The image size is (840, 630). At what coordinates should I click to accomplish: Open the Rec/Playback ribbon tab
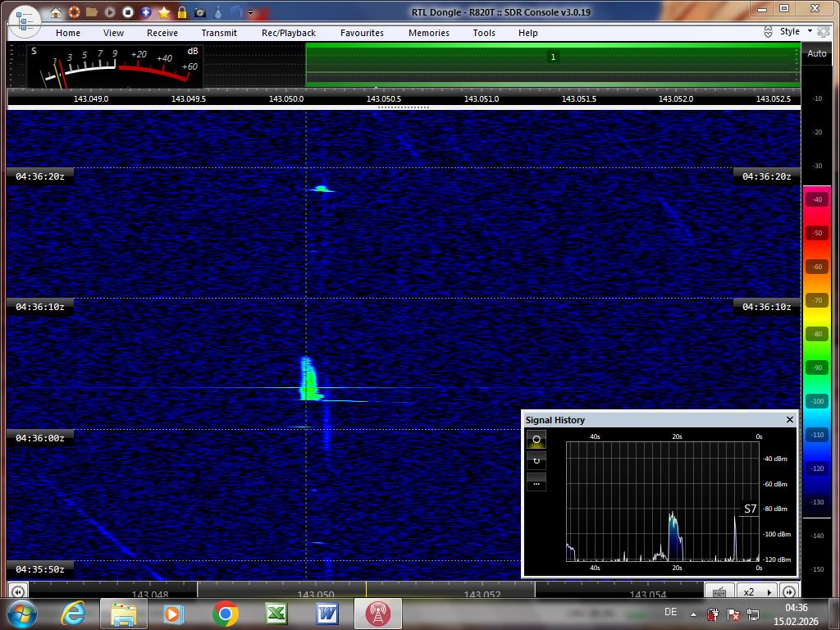(289, 33)
